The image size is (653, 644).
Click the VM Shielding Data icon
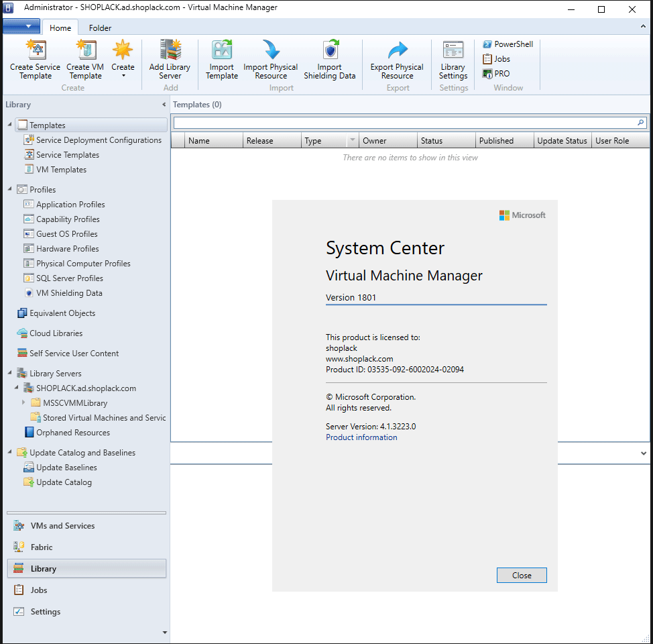[x=29, y=293]
